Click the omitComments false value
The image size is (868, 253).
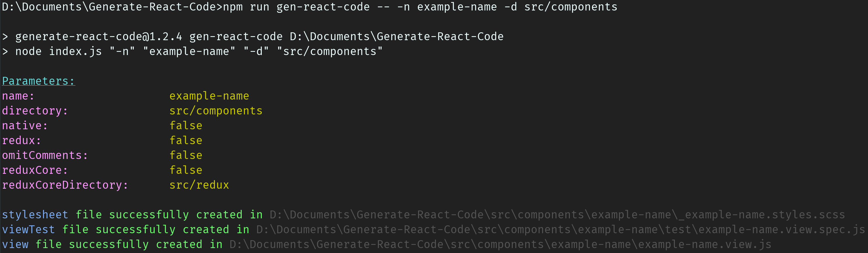coord(186,155)
